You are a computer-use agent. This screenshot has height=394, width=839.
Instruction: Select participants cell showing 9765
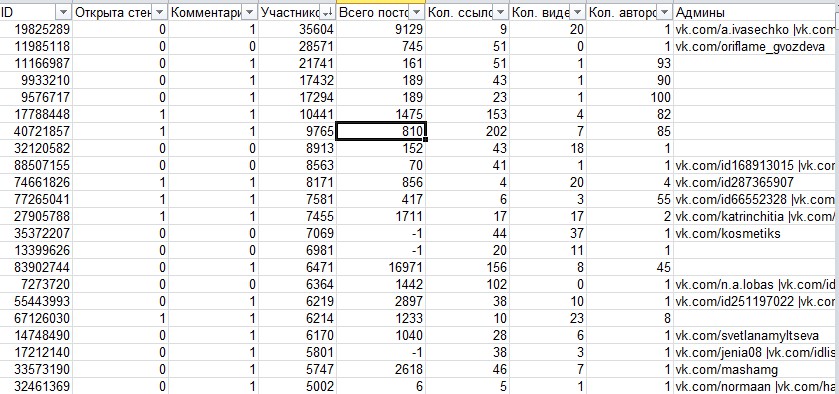click(x=297, y=131)
